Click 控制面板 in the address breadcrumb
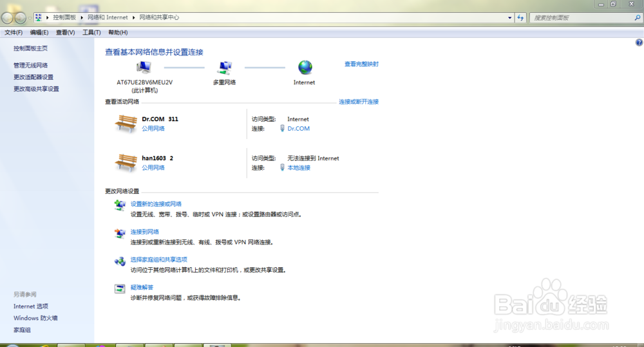The image size is (644, 347). tap(64, 17)
